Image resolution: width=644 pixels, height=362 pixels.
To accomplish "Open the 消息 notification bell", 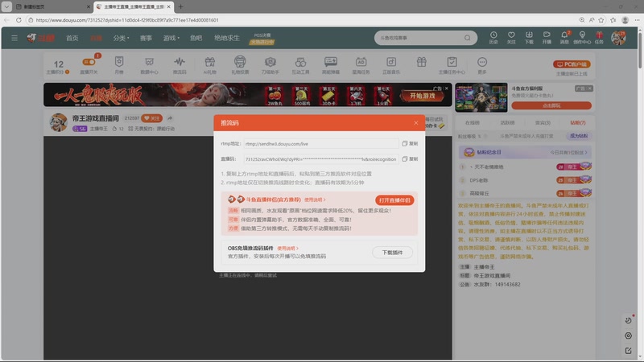I will pos(564,38).
